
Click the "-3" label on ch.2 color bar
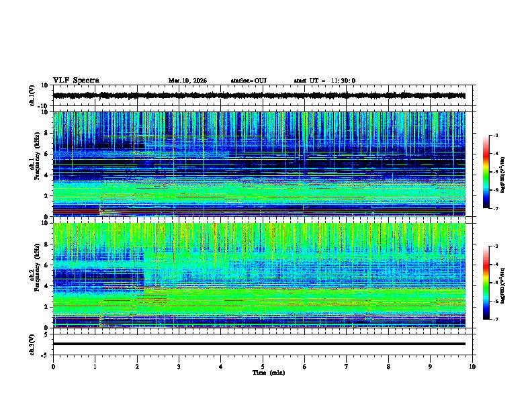click(495, 246)
